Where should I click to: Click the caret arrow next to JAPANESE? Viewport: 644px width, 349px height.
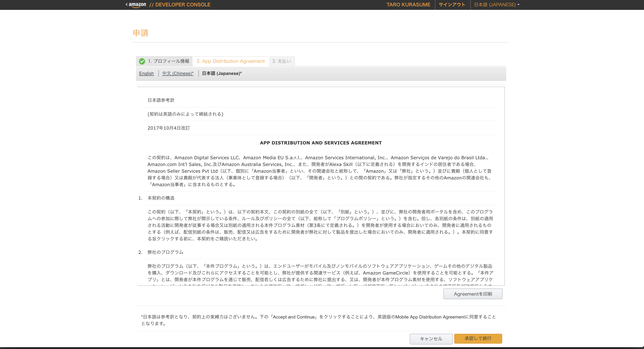(519, 5)
